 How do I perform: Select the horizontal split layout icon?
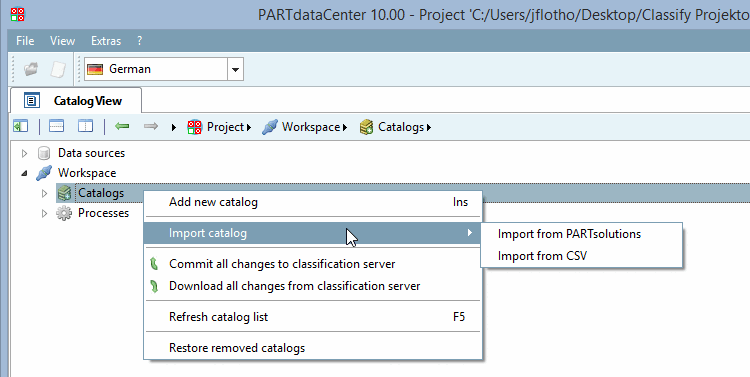coord(56,126)
